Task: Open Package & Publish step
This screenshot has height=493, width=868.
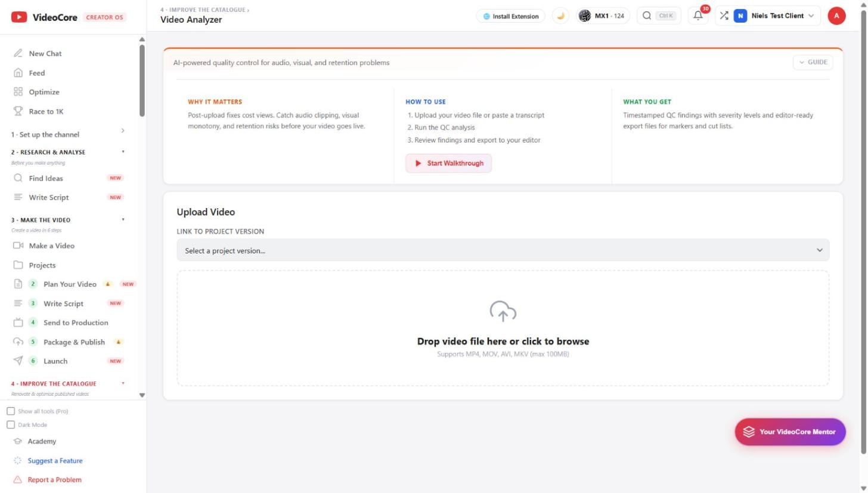Action: pos(74,342)
